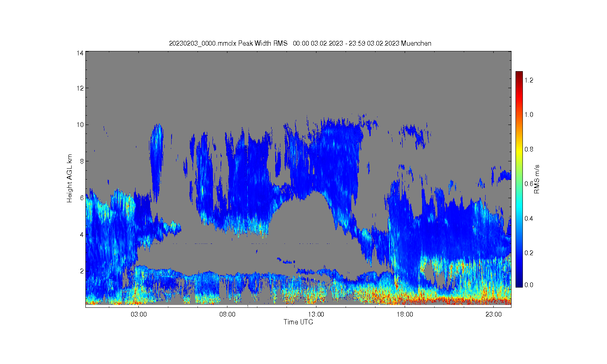Screen dimensions: 607x364
Task: Click the "Height AGL km" y-axis label
Action: tap(70, 178)
